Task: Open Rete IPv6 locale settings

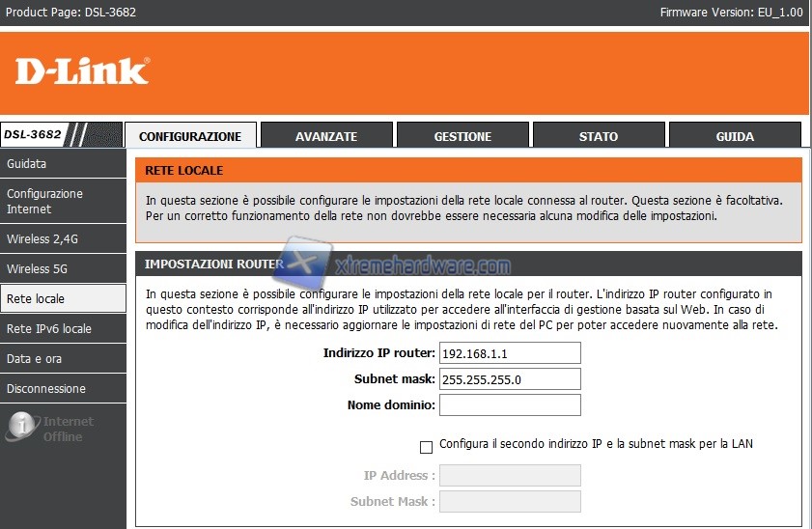Action: pyautogui.click(x=63, y=328)
